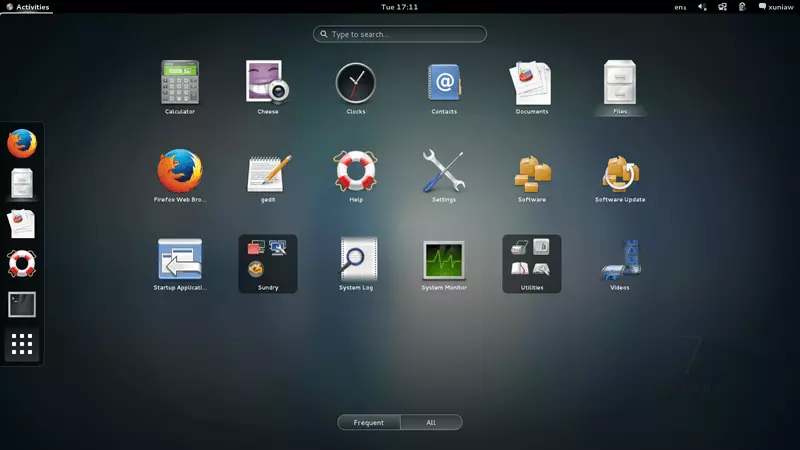Open the System Monitor app
The width and height of the screenshot is (800, 450).
pyautogui.click(x=444, y=260)
